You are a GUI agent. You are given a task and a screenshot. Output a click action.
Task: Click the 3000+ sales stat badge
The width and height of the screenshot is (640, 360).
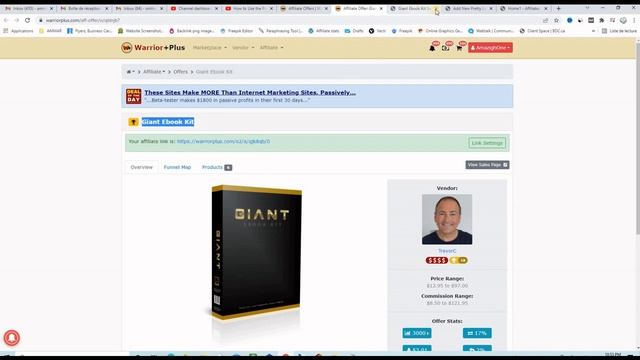(x=417, y=333)
